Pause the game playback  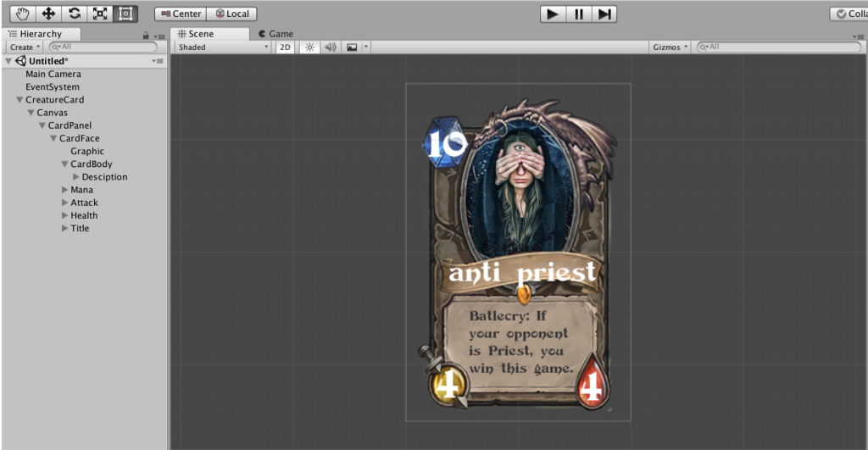[578, 14]
